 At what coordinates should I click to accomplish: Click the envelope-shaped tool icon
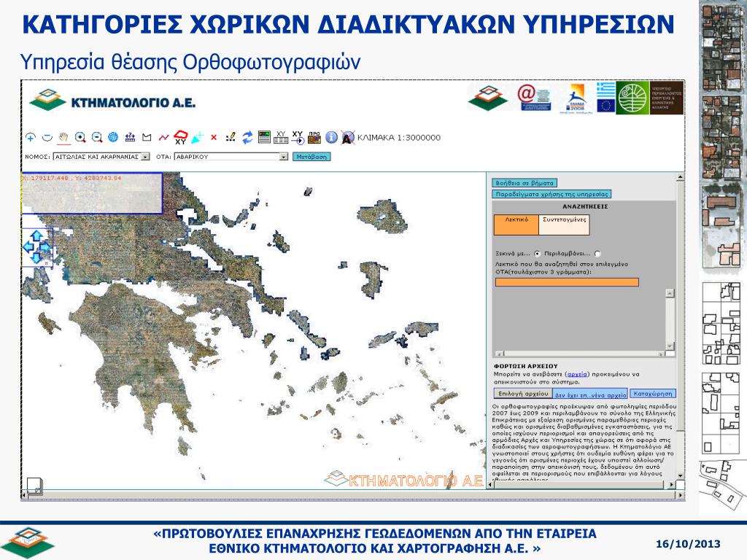(x=147, y=138)
